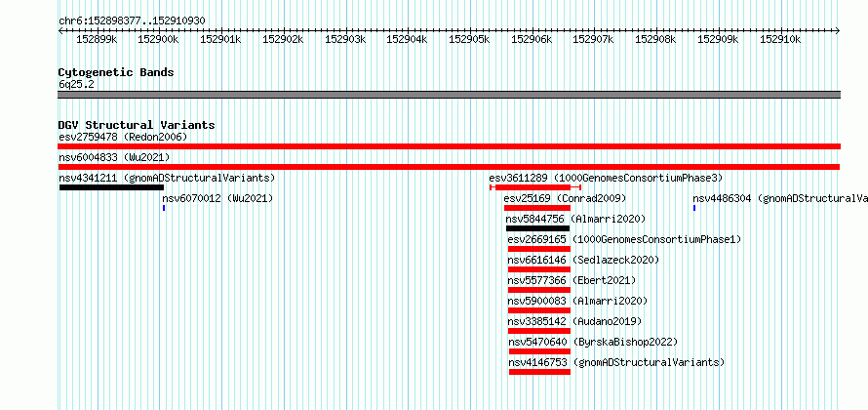Open the nsv6616146 (Sedlazeck2020) label
Screen dimensions: 868x410
pyautogui.click(x=583, y=260)
